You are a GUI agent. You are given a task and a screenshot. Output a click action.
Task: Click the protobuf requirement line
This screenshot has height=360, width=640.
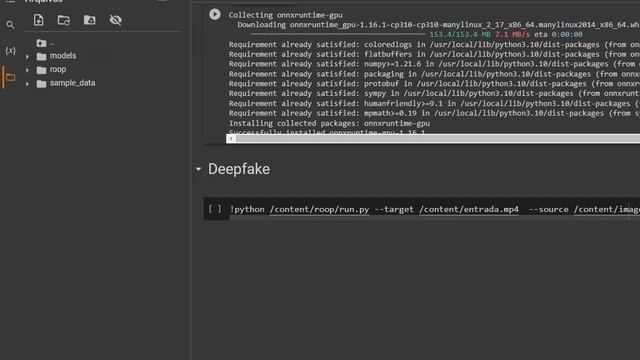[x=434, y=84]
